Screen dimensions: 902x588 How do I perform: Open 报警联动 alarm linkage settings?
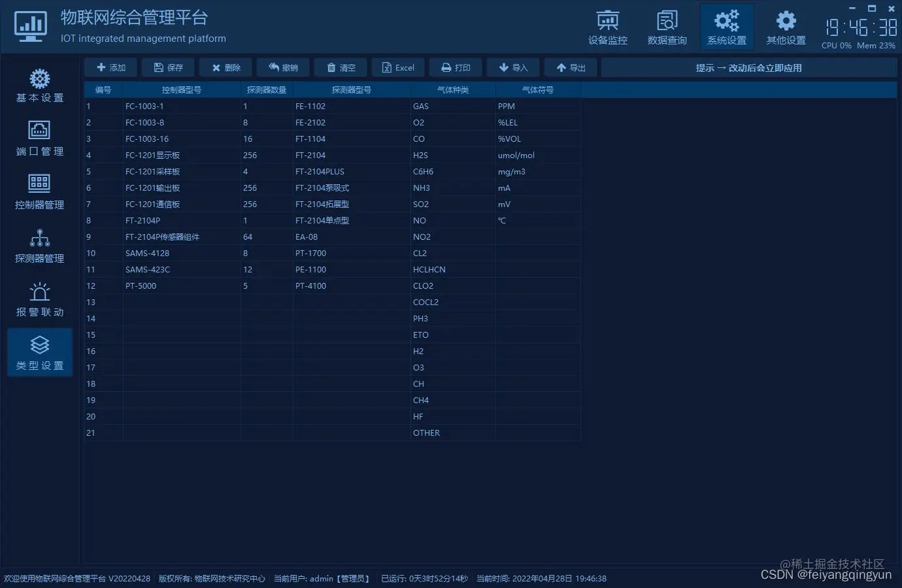tap(39, 300)
